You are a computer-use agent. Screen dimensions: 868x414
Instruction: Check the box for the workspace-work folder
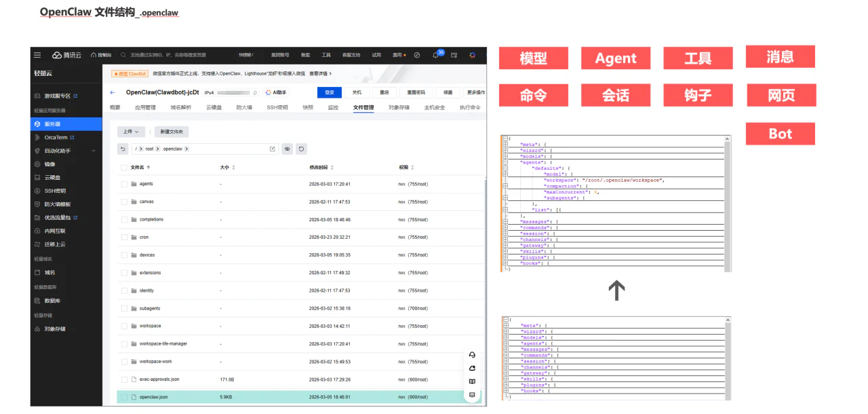[x=124, y=362]
